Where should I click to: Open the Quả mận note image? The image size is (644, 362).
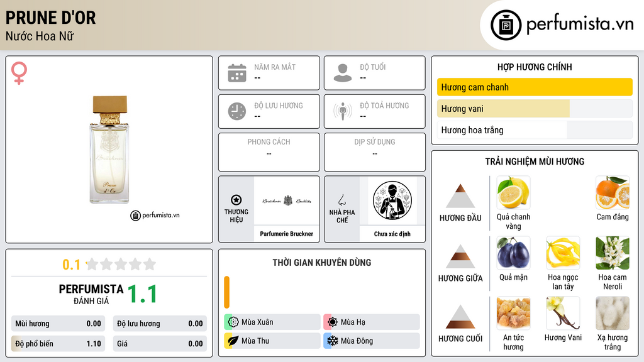[x=513, y=253]
